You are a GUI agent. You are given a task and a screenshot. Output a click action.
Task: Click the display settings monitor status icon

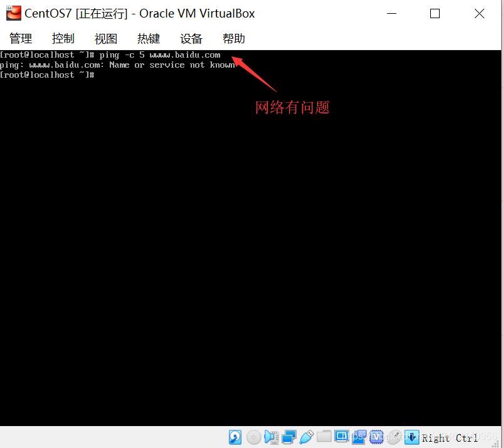click(341, 437)
